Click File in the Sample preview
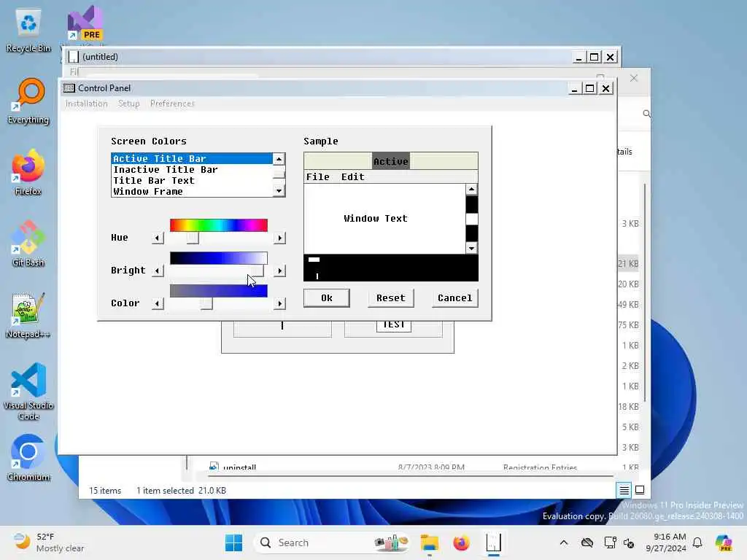This screenshot has width=747, height=560. pyautogui.click(x=318, y=176)
